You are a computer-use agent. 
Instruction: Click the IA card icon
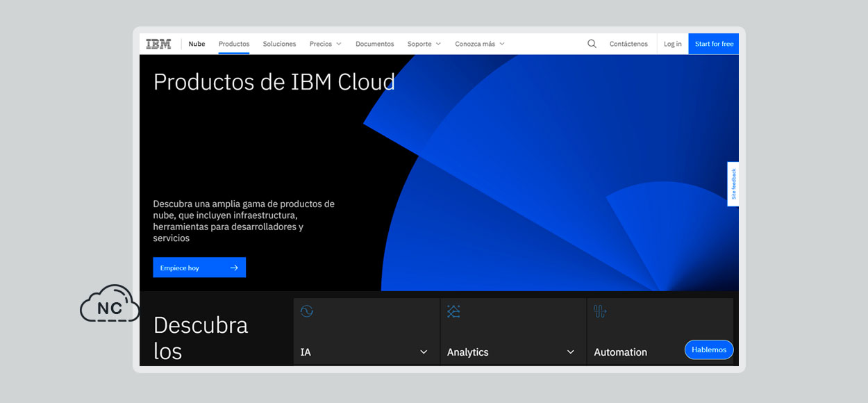(x=307, y=311)
